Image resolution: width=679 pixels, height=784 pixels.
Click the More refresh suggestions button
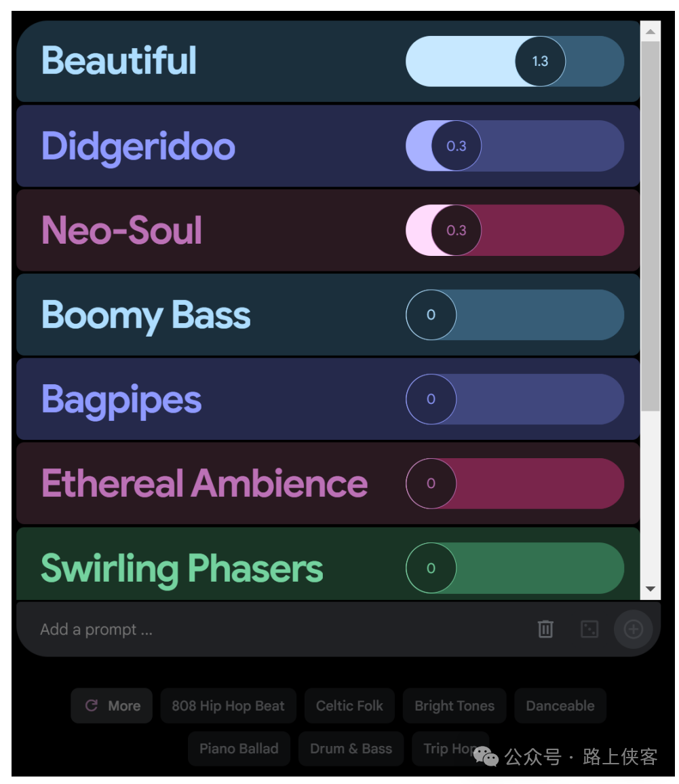click(x=112, y=706)
